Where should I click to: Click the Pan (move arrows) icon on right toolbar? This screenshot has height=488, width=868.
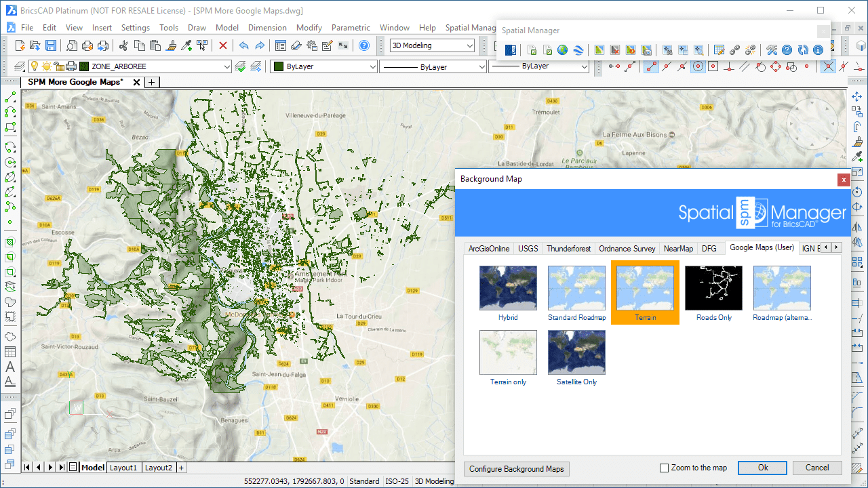[x=856, y=97]
